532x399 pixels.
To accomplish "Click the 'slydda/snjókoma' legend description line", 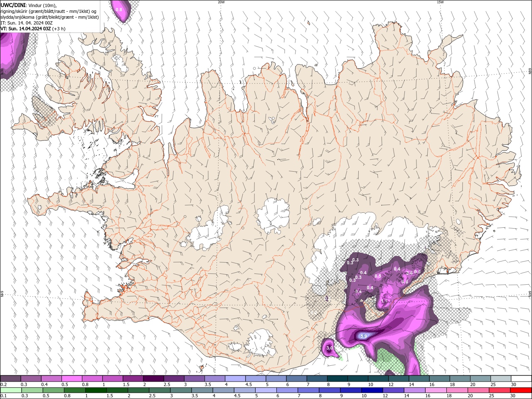I will 49,17.
